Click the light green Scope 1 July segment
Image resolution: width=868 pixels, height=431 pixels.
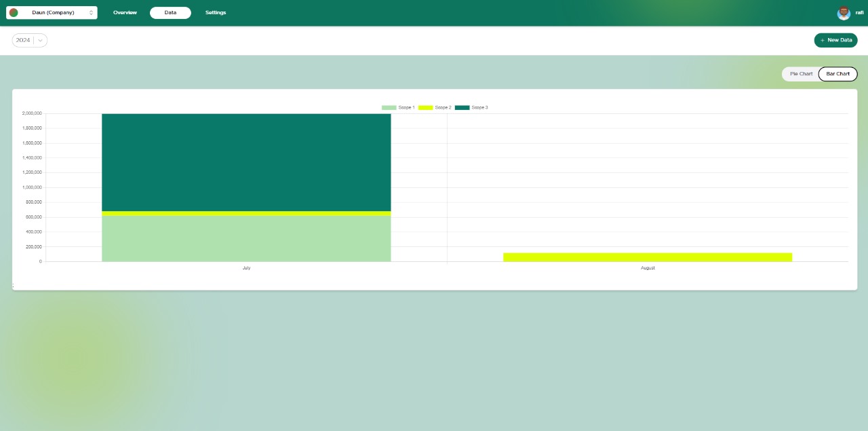[246, 238]
